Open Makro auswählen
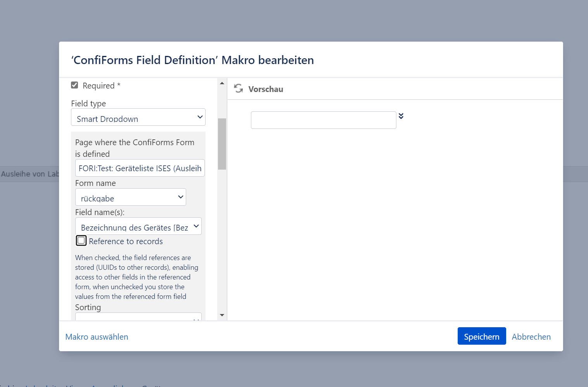This screenshot has height=387, width=588. tap(97, 337)
